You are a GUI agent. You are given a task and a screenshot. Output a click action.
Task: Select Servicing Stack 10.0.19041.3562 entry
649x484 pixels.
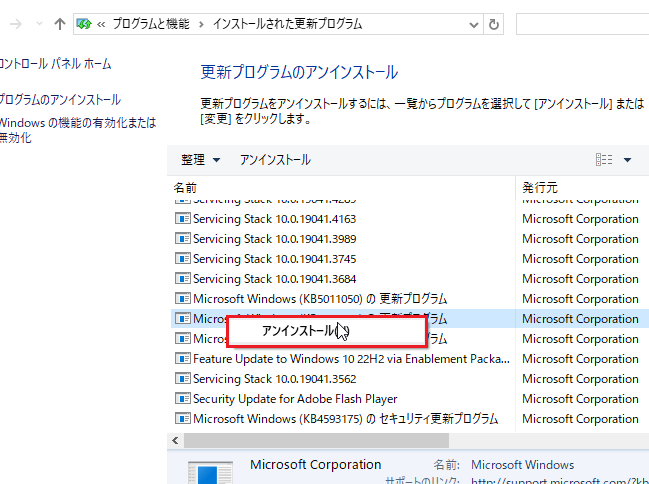point(274,379)
